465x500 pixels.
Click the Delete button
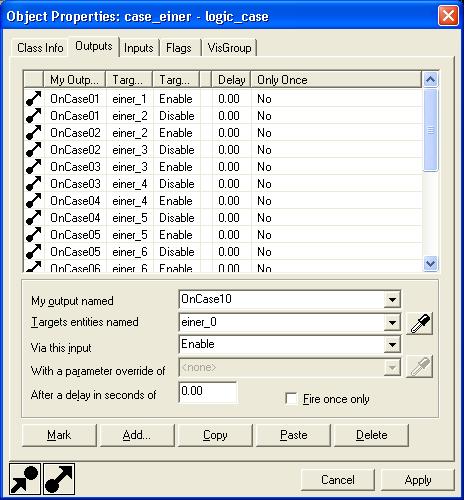coord(371,435)
